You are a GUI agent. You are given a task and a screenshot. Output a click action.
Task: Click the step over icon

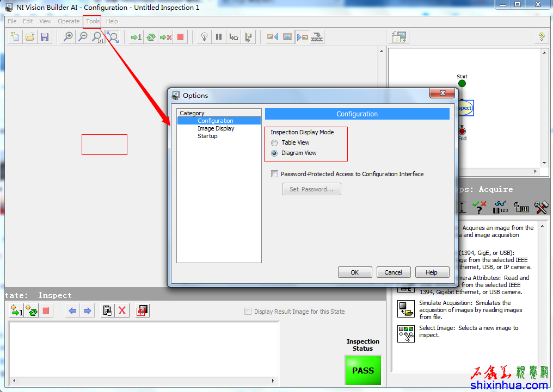(248, 36)
